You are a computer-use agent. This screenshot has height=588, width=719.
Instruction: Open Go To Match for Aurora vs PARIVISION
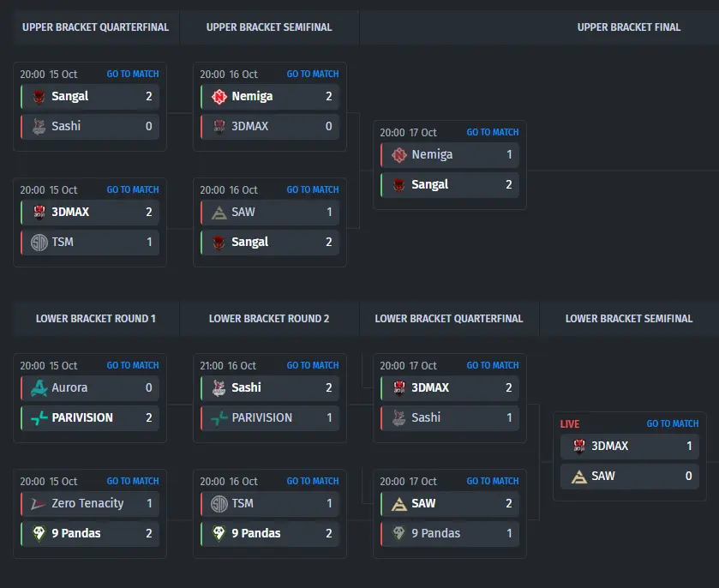pos(133,365)
